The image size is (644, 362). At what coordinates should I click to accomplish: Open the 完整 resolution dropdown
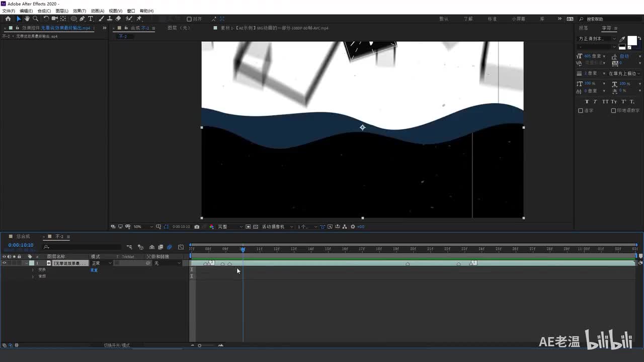point(230,227)
